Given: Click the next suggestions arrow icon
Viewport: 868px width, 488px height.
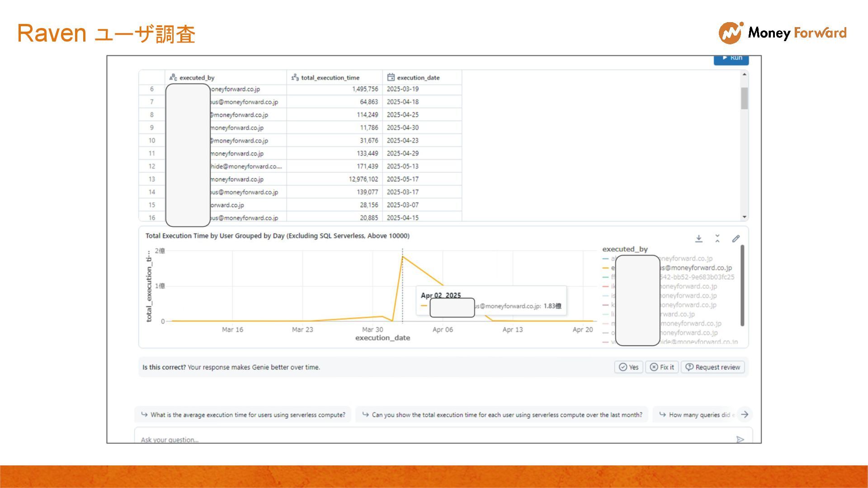Looking at the screenshot, I should click(x=745, y=414).
